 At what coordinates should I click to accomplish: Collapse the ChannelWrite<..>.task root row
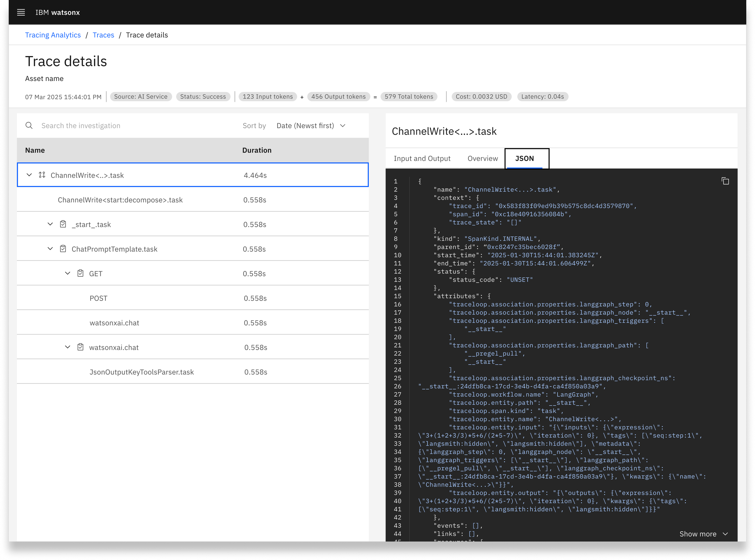pyautogui.click(x=29, y=175)
